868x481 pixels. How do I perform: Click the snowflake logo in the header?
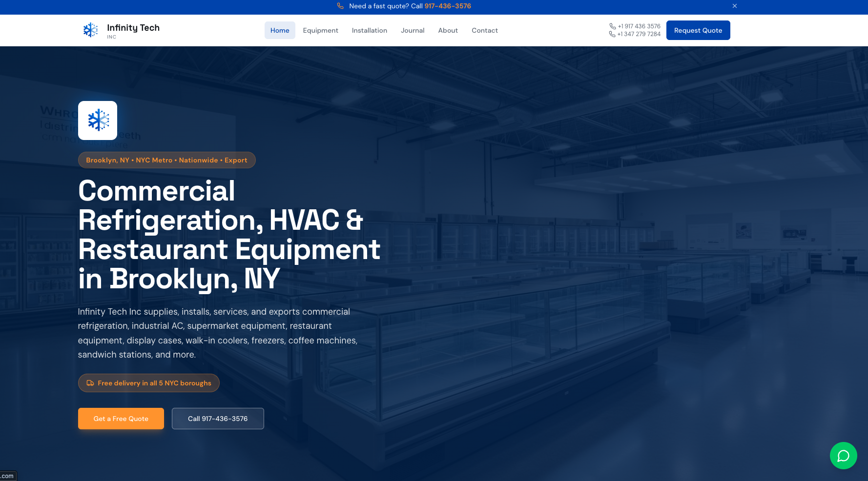click(91, 30)
